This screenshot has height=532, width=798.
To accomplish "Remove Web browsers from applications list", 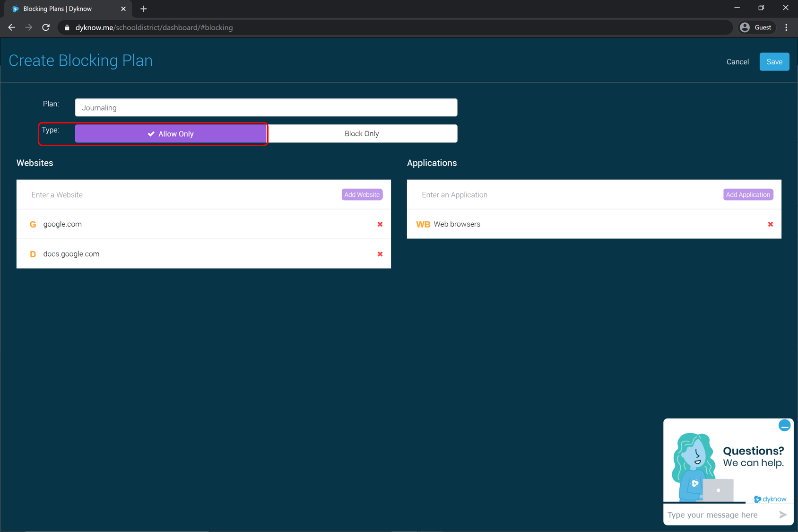I will click(770, 224).
